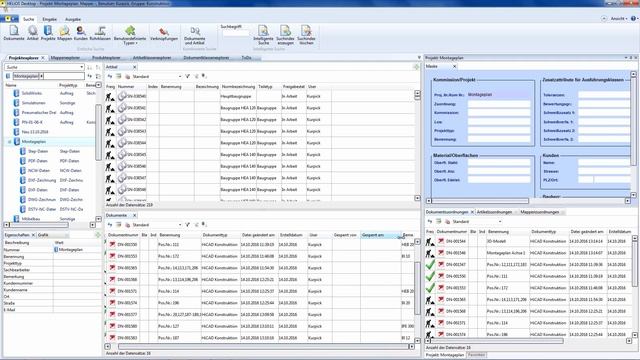Viewport: 640px width, 360px height.
Task: Click the Kommission input field in the mask
Action: coord(498,112)
